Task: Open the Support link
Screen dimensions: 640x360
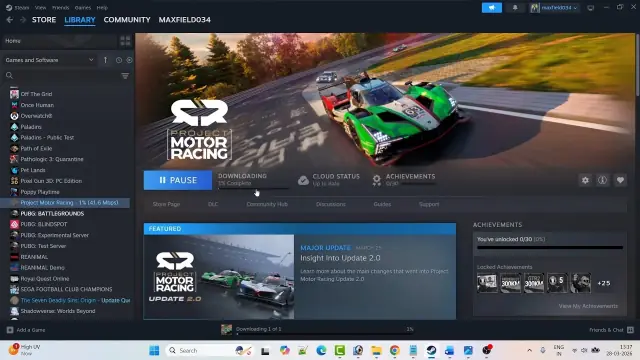Action: pos(429,204)
